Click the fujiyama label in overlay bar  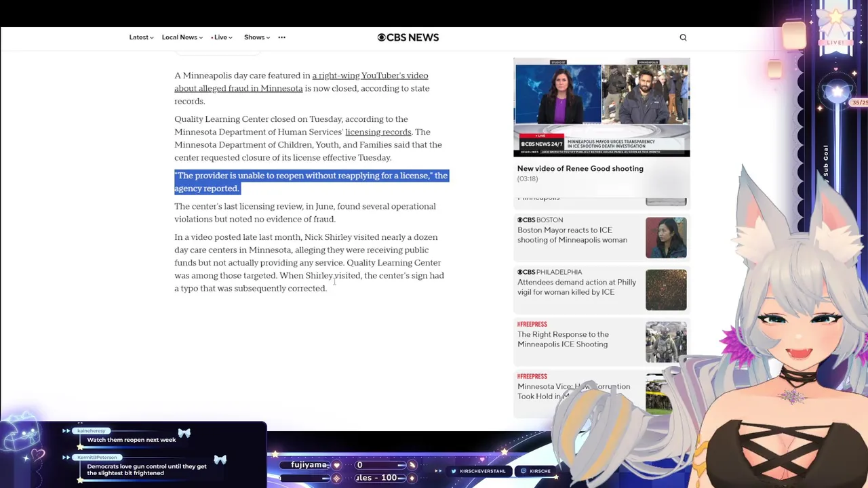[x=309, y=465]
